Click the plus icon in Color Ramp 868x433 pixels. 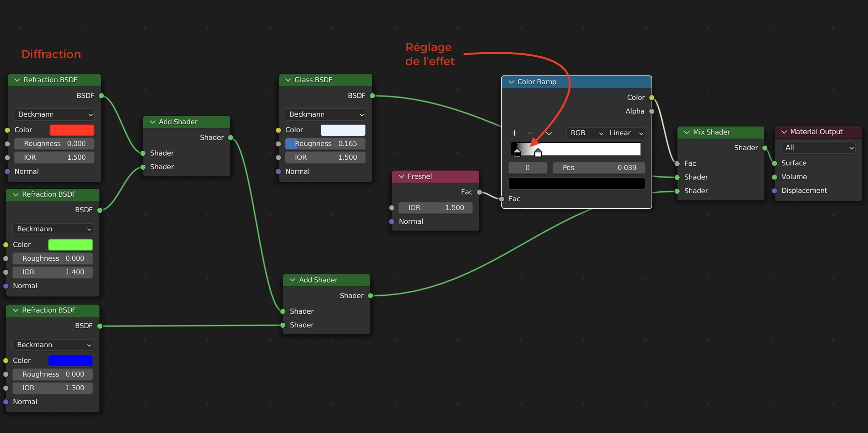(514, 133)
